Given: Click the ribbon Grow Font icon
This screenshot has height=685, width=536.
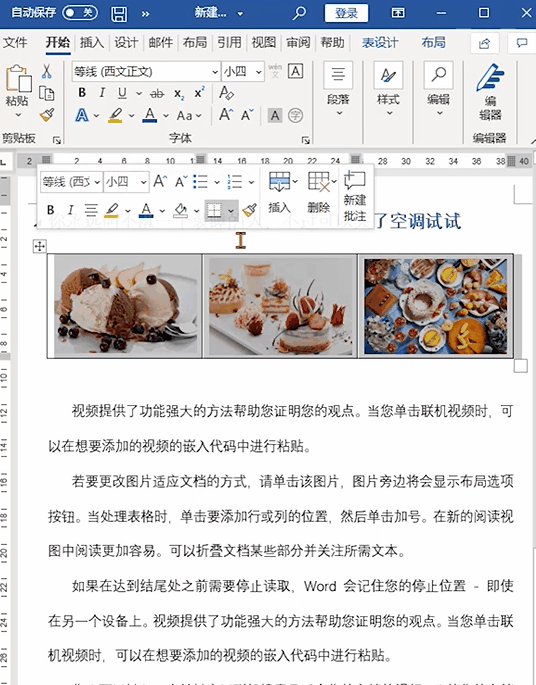Looking at the screenshot, I should coord(226,115).
